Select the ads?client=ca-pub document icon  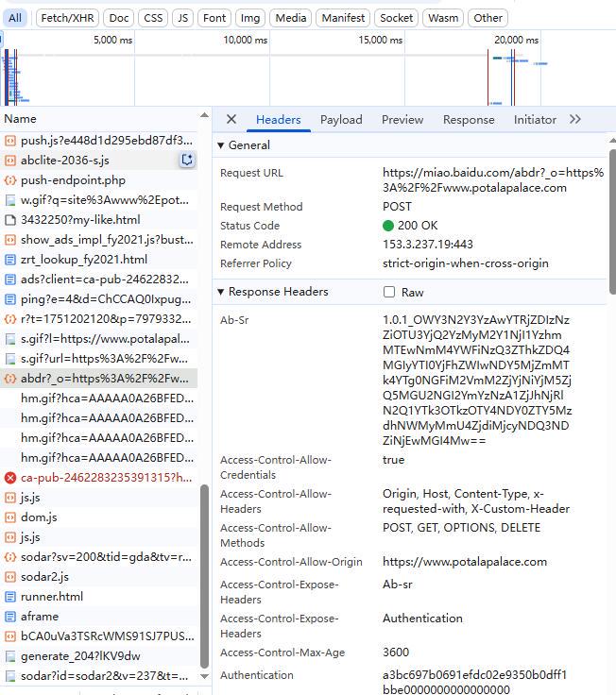coord(9,280)
